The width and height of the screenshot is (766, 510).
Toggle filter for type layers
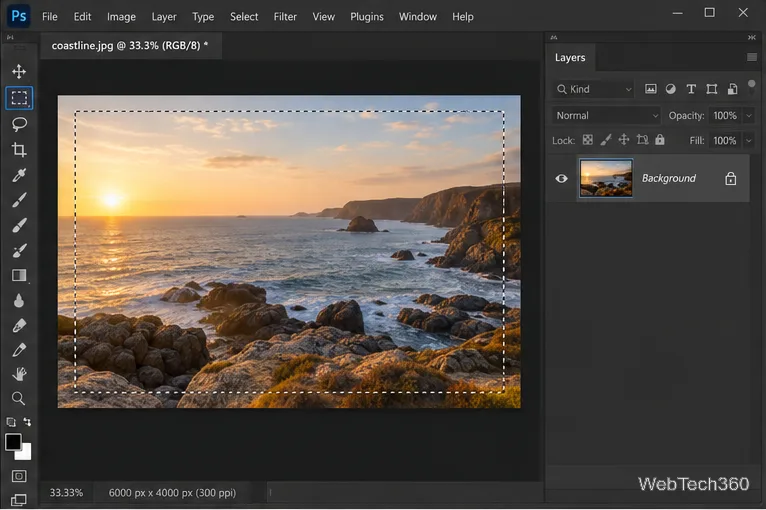691,89
